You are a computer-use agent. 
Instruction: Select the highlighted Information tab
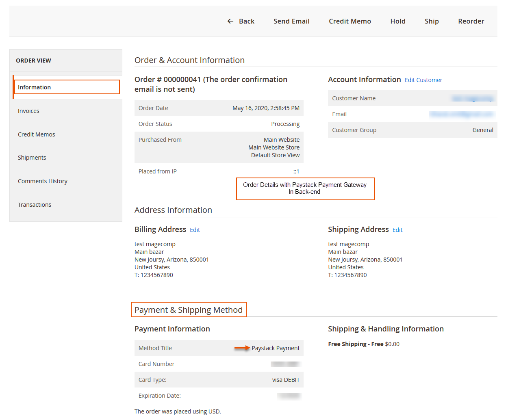[x=34, y=87]
